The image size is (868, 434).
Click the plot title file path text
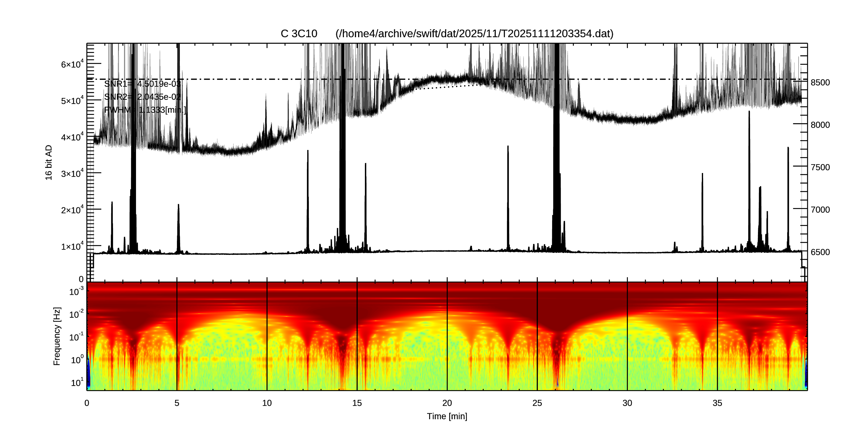tap(474, 34)
